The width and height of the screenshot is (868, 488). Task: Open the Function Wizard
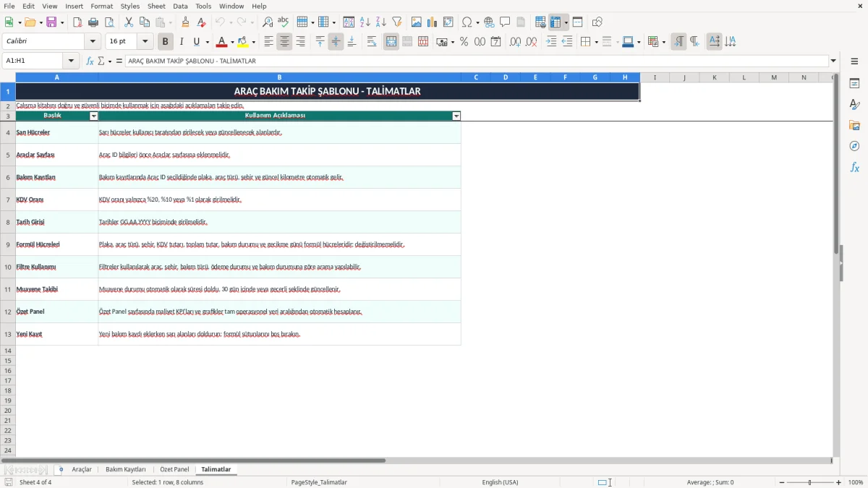point(90,61)
